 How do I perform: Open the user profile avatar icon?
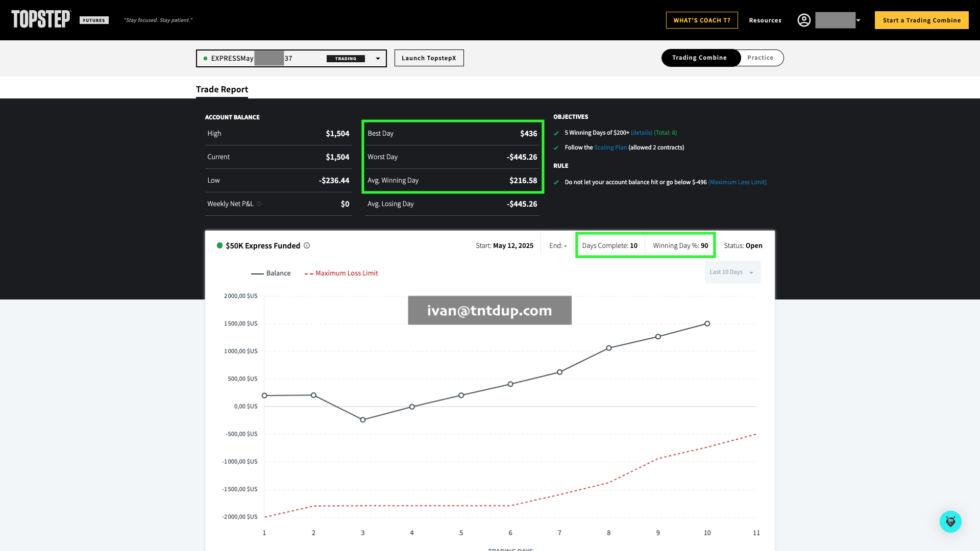coord(804,20)
